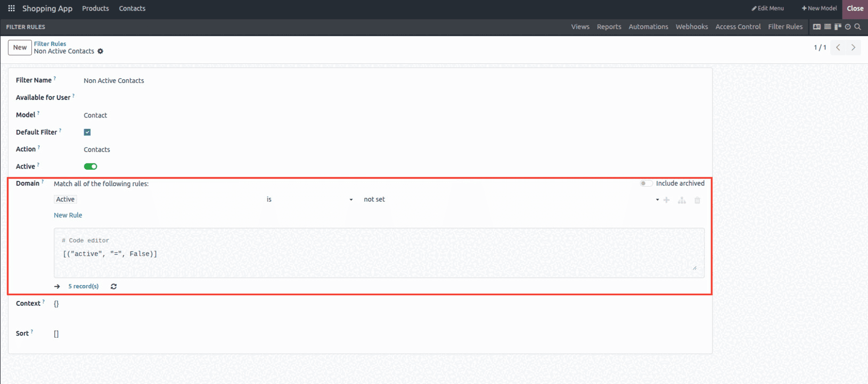868x384 pixels.
Task: Enable the Include archived toggle
Action: coord(646,183)
